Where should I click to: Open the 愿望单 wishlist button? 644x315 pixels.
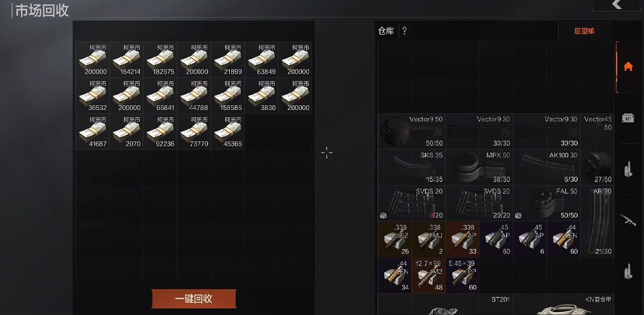pos(584,31)
